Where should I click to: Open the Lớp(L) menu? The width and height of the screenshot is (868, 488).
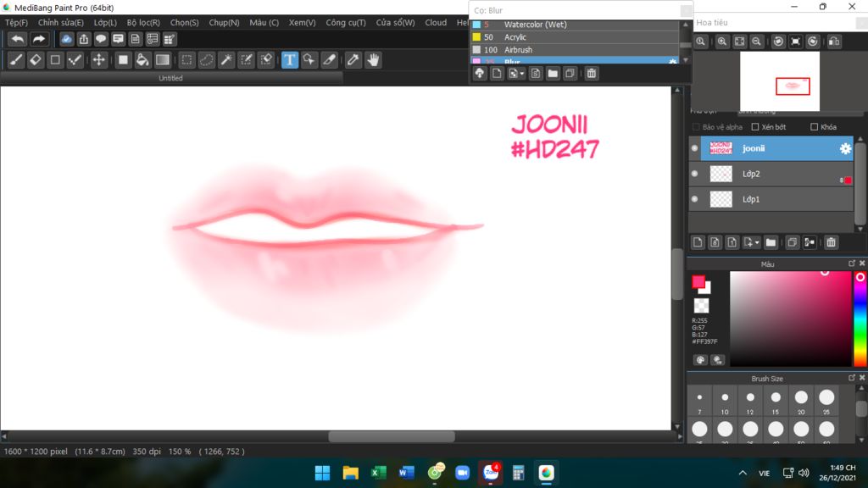coord(105,23)
